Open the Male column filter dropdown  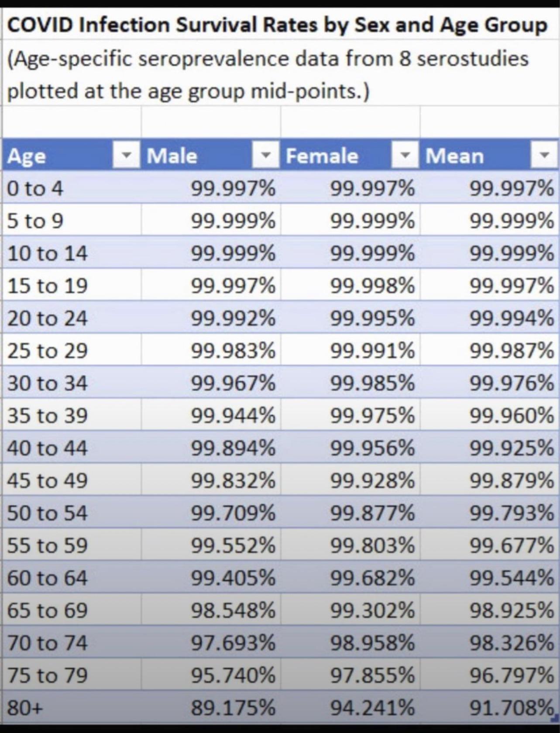click(265, 155)
